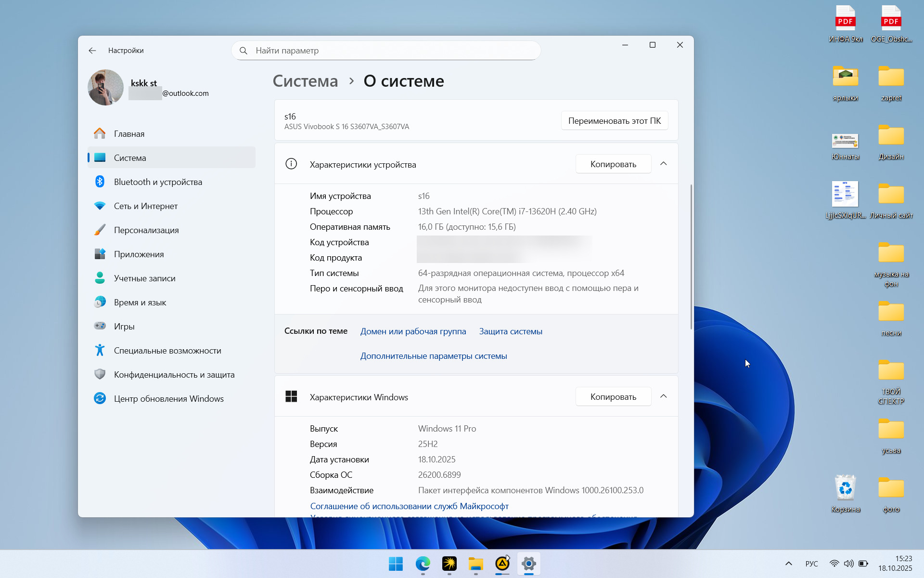The width and height of the screenshot is (924, 578).
Task: Click the back arrow in Settings header
Action: pyautogui.click(x=92, y=51)
